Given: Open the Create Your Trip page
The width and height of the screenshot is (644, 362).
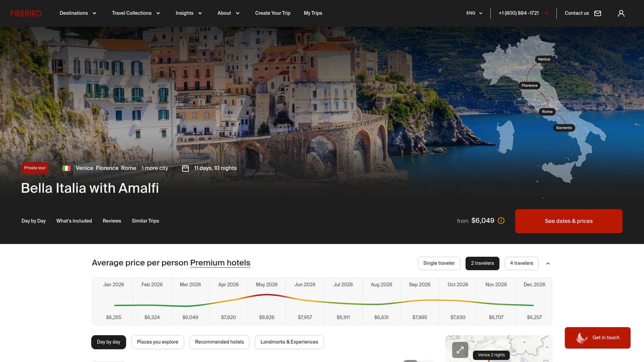Looking at the screenshot, I should coord(272,13).
